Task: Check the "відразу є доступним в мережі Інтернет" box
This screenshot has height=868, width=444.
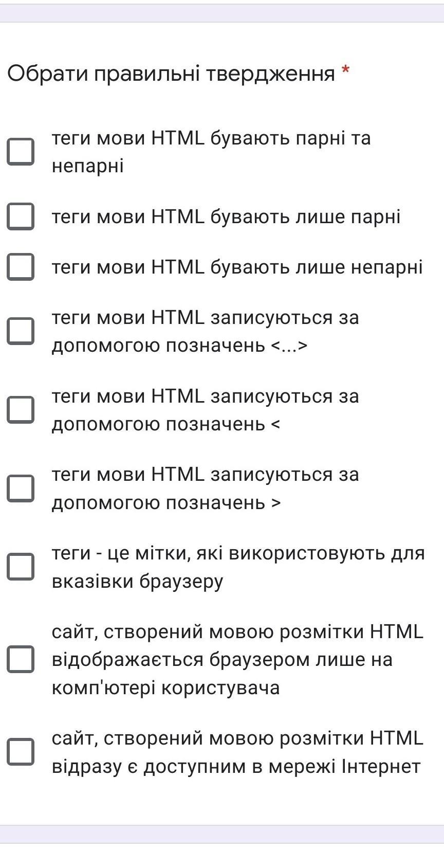Action: [x=21, y=752]
